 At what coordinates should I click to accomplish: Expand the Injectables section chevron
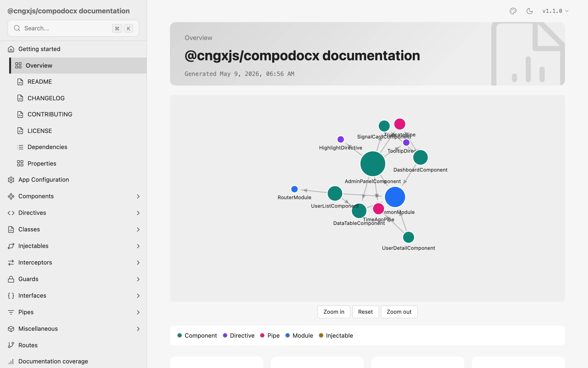tap(138, 246)
